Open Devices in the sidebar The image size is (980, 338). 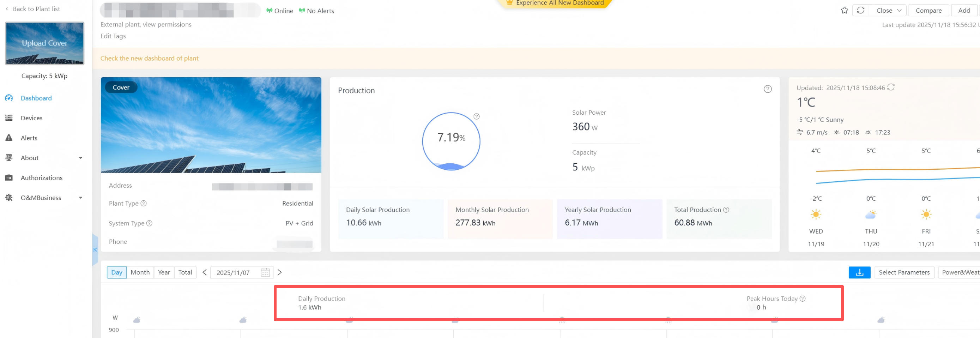tap(32, 118)
